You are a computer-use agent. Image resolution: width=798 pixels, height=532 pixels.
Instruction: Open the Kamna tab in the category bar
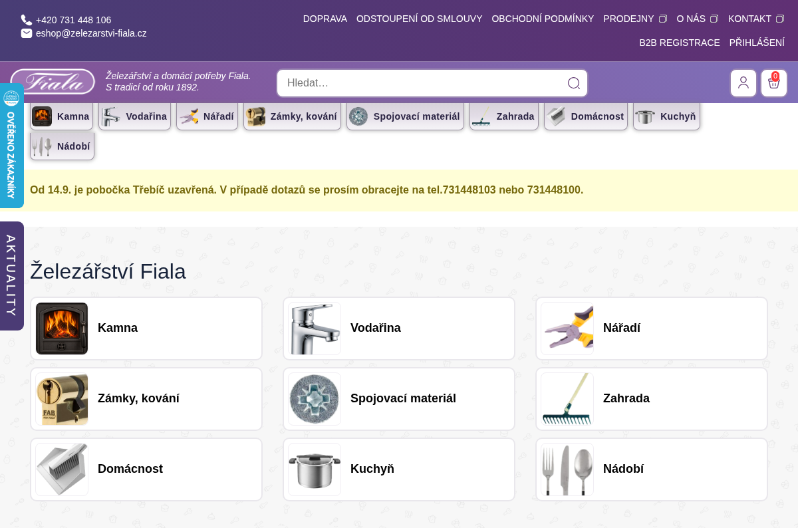pyautogui.click(x=61, y=116)
